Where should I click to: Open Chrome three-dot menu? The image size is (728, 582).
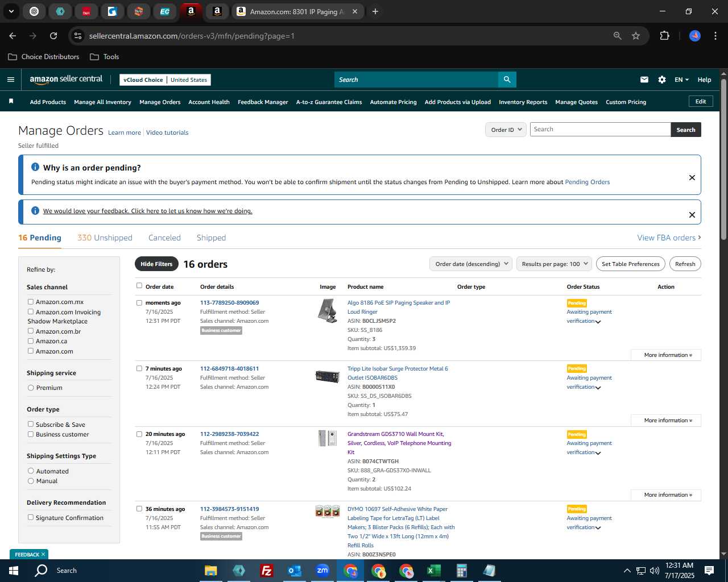[714, 36]
